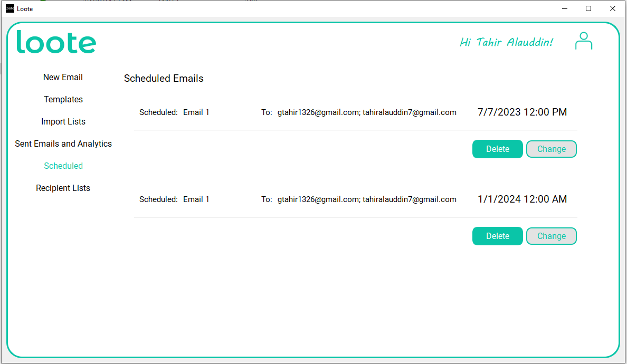This screenshot has width=627, height=364.
Task: Click the Loote app icon in title bar
Action: 10,8
